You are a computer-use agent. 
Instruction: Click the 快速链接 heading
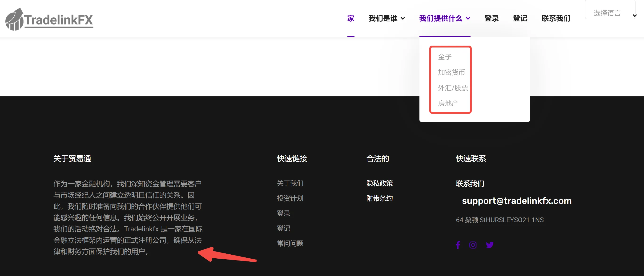(x=292, y=158)
